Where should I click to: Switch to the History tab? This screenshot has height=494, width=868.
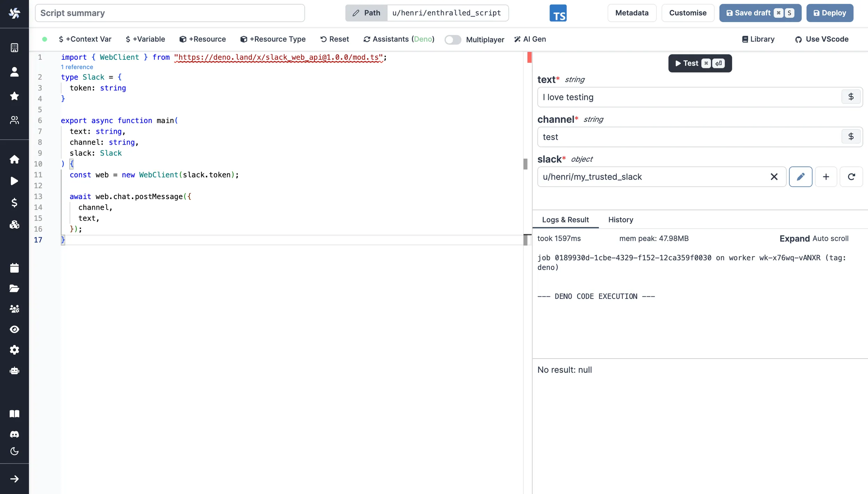click(x=621, y=220)
